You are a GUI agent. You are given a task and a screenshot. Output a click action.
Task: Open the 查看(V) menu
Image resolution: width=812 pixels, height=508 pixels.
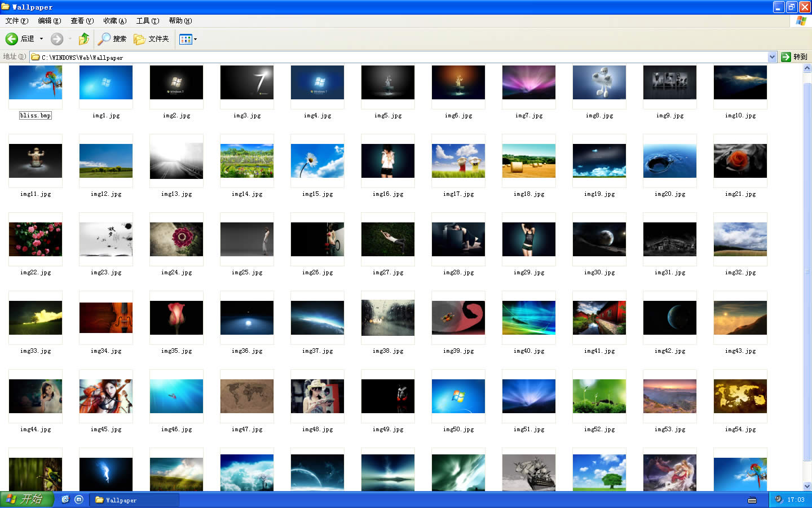[x=82, y=21]
